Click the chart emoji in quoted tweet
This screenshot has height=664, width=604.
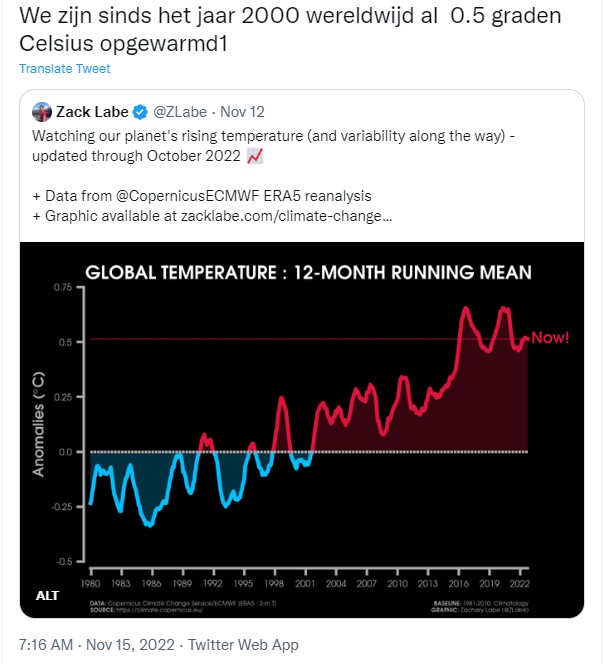pyautogui.click(x=254, y=156)
